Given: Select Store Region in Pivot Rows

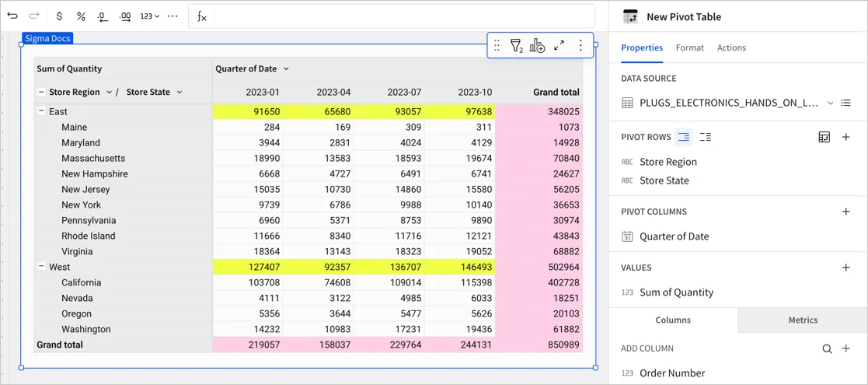Looking at the screenshot, I should [668, 162].
